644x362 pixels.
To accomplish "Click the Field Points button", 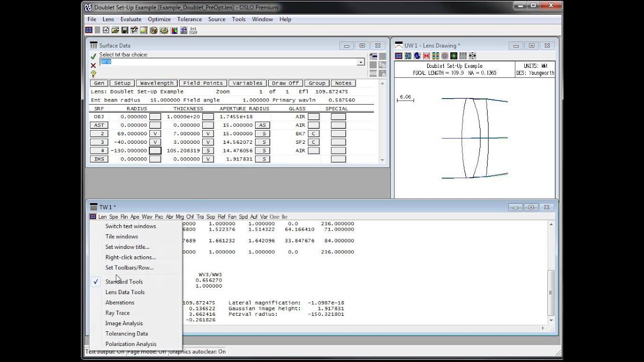I will pyautogui.click(x=203, y=83).
